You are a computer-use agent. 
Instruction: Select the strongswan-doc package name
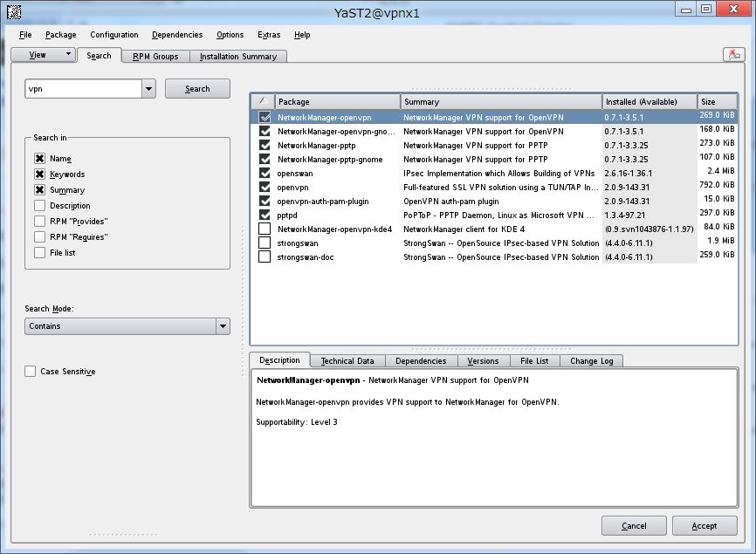click(306, 257)
